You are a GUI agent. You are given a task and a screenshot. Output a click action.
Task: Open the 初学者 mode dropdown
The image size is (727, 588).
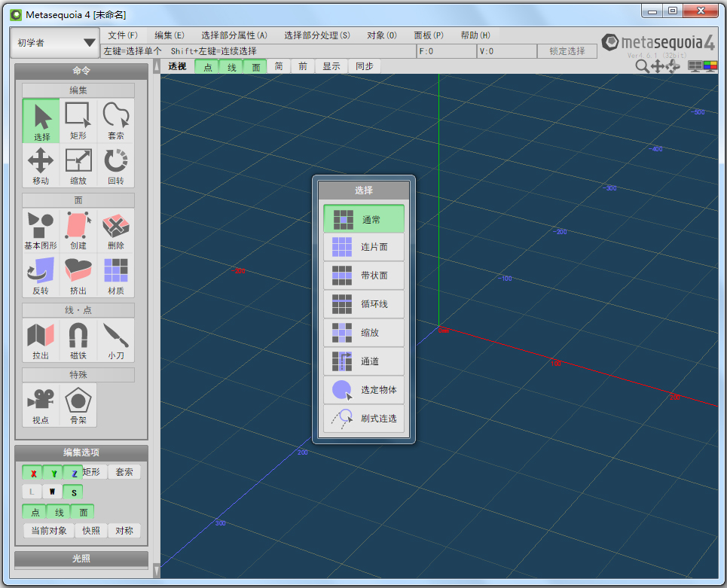[55, 43]
